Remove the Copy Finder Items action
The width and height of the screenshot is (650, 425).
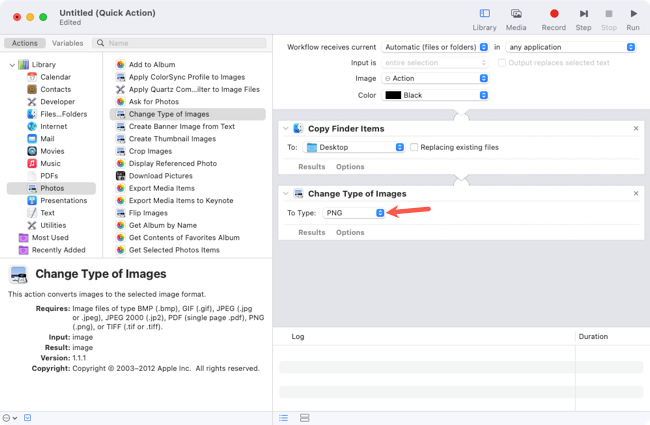coord(636,129)
